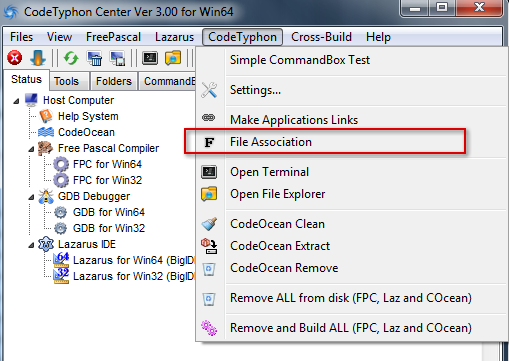The height and width of the screenshot is (361, 509).
Task: Click the CodeOcean waves icon in the tree
Action: [46, 132]
